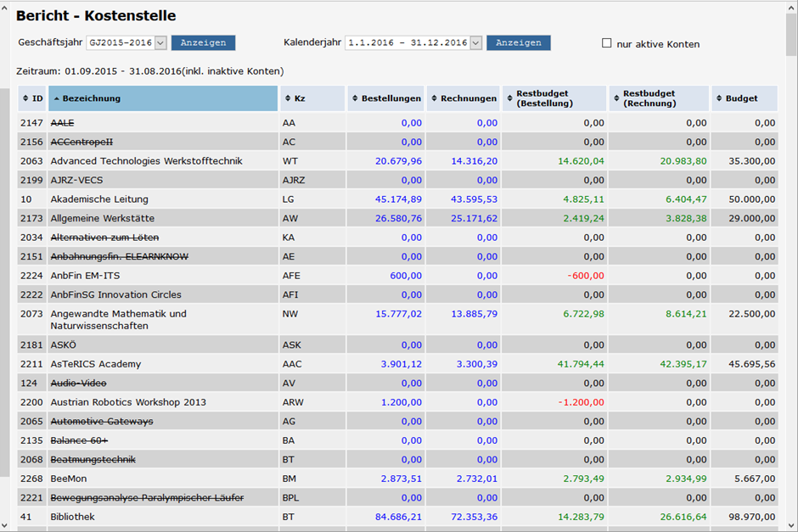
Task: Click sort icon of Restbudget (Rechnung) column
Action: click(616, 98)
